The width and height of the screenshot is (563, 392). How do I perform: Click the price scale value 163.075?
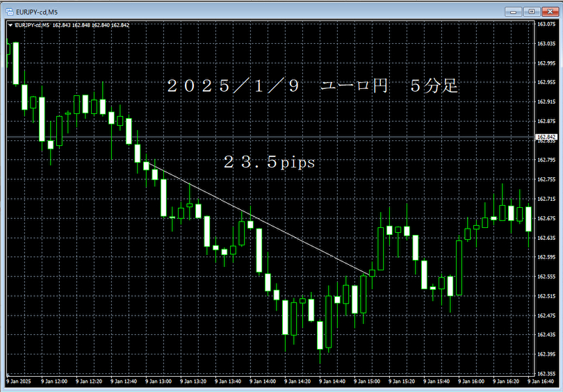point(546,24)
